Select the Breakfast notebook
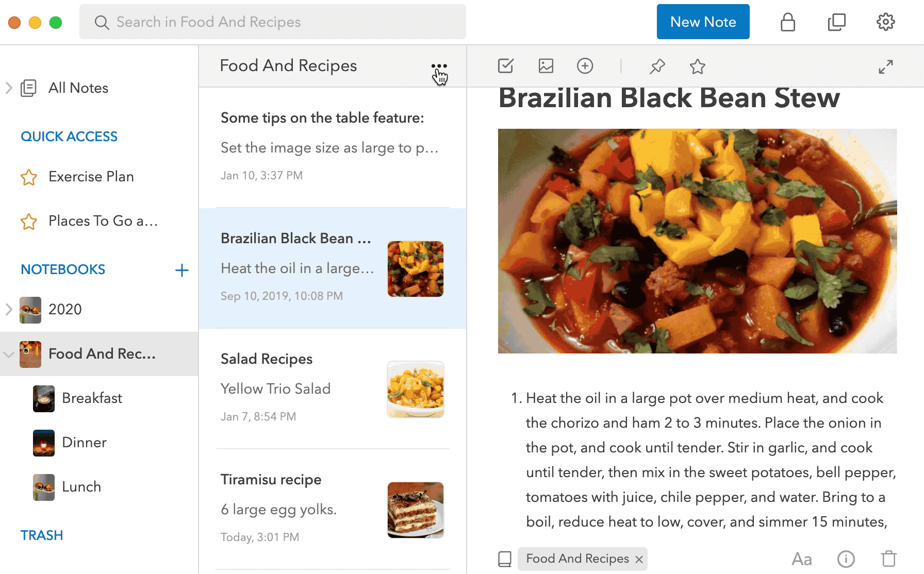The image size is (924, 574). pos(92,398)
